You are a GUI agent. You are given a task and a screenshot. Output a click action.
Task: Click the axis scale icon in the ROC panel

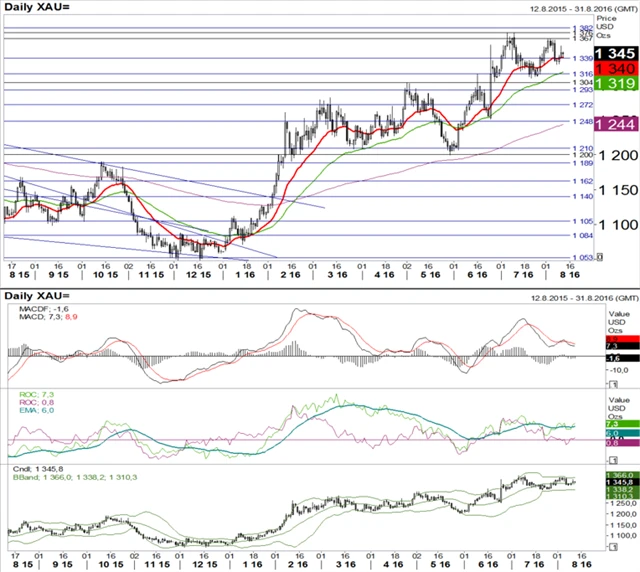pyautogui.click(x=614, y=457)
